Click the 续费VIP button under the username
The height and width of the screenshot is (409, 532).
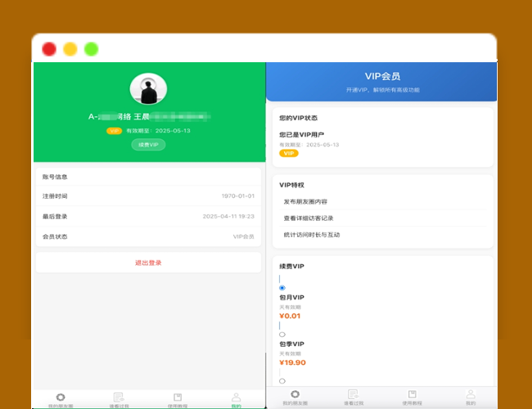click(148, 145)
